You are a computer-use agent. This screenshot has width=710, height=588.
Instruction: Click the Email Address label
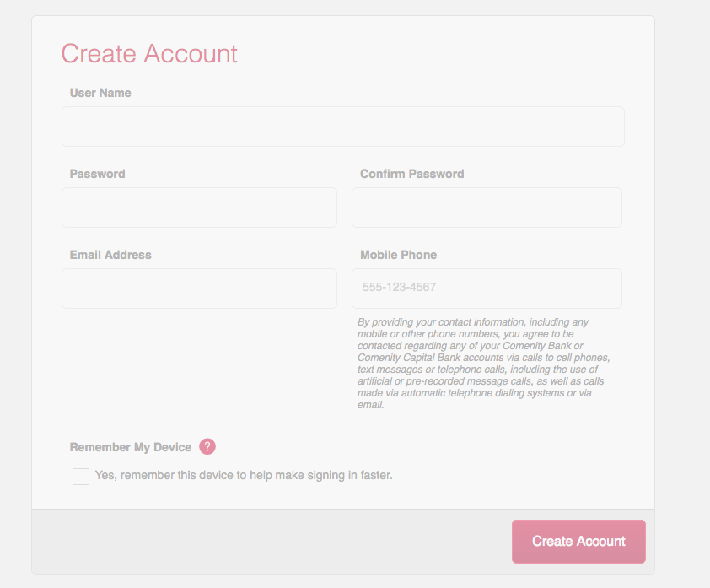click(x=110, y=255)
